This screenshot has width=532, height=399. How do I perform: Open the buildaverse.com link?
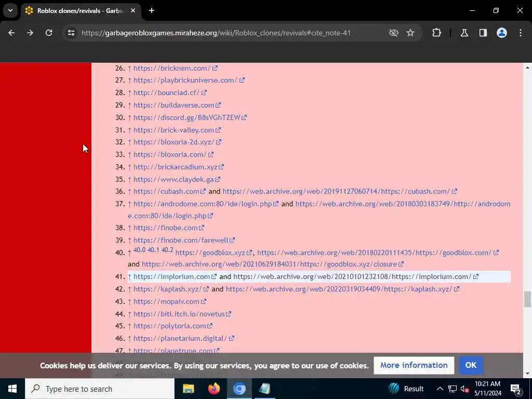point(174,105)
